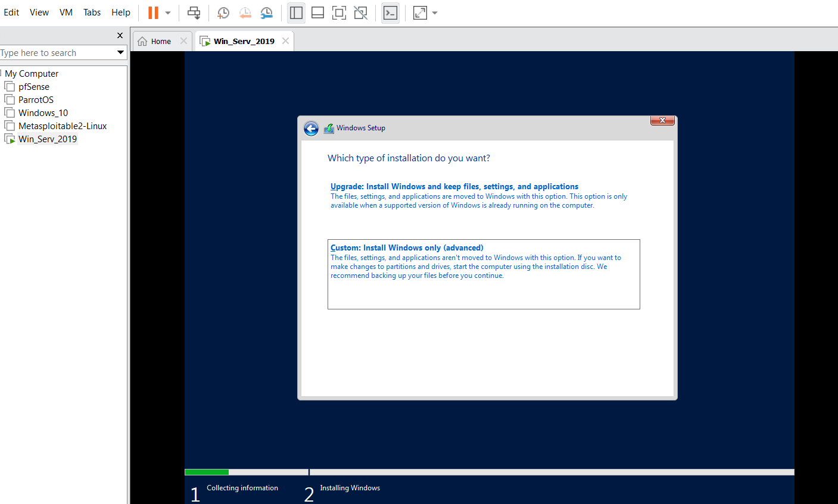Image resolution: width=838 pixels, height=504 pixels.
Task: Click the Windows_10 VM icon
Action: (10, 113)
